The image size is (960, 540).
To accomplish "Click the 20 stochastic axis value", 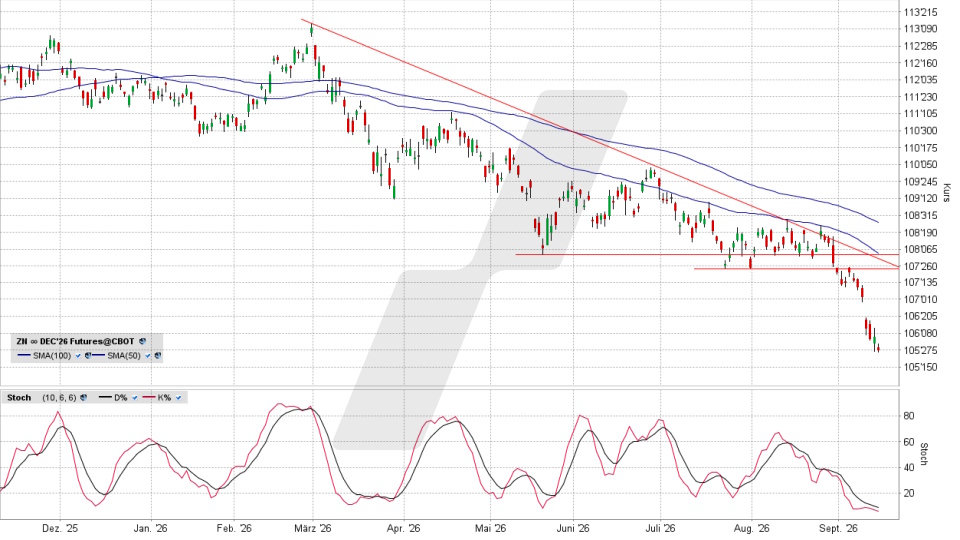I will click(909, 493).
